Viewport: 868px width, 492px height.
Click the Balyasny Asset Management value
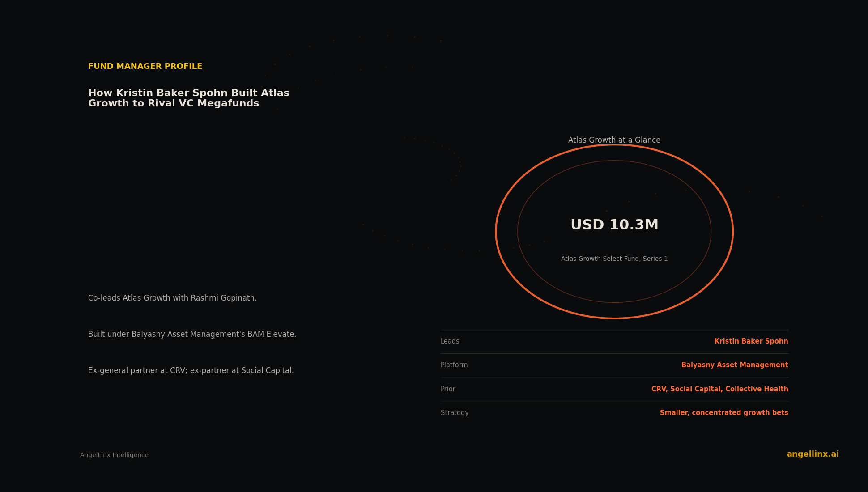click(x=735, y=365)
